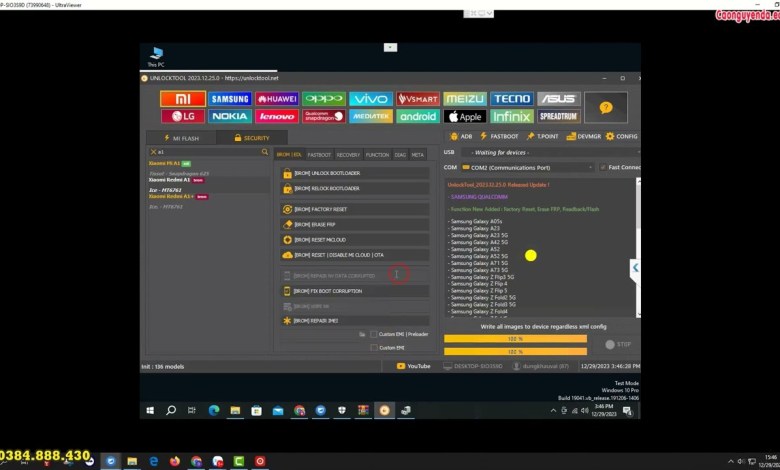780x470 pixels.
Task: Open the help question-mark panel
Action: click(x=606, y=107)
